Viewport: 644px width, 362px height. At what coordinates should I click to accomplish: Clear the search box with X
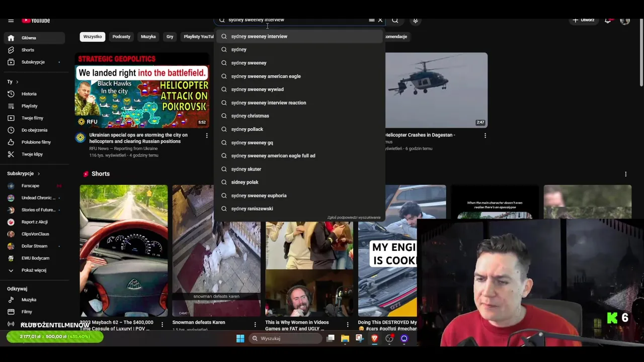380,20
